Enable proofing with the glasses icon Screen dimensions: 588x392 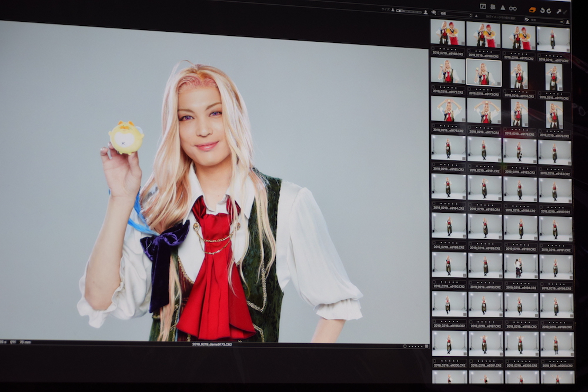pos(513,8)
